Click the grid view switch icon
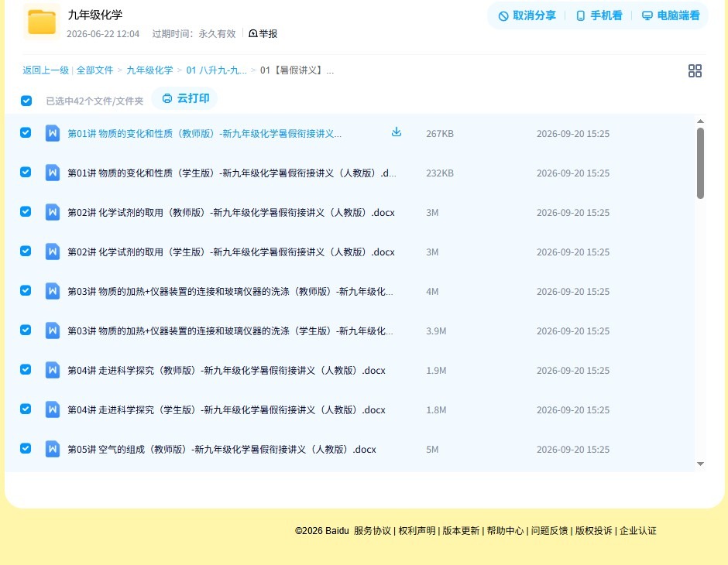 pyautogui.click(x=695, y=70)
